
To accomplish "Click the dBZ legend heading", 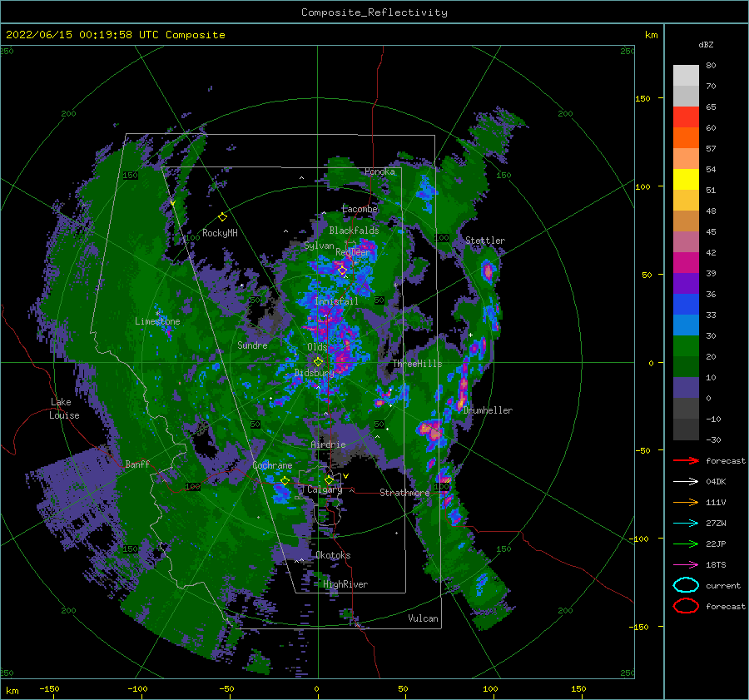I will pyautogui.click(x=706, y=44).
